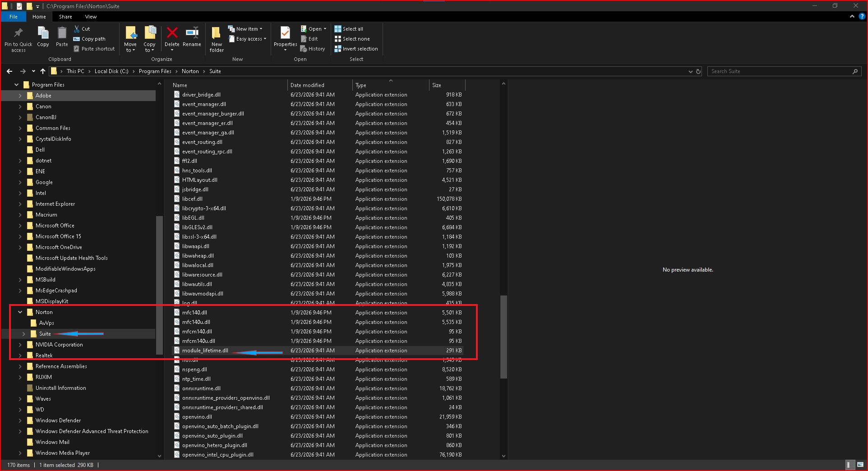Click the red Delete icon

click(x=172, y=33)
